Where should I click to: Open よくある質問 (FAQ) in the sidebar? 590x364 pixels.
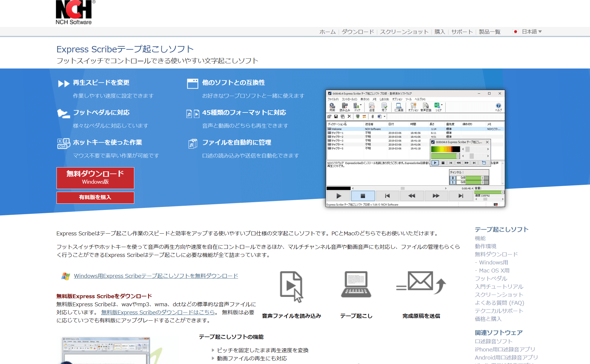coord(499,303)
